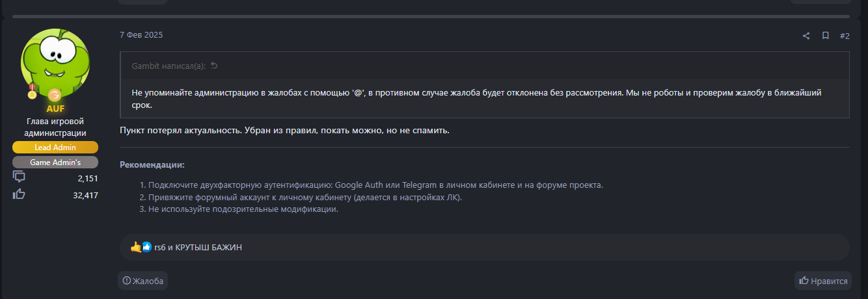Viewport: 868px width, 299px height.
Task: Open reactions list via the like emoji icons
Action: click(141, 248)
